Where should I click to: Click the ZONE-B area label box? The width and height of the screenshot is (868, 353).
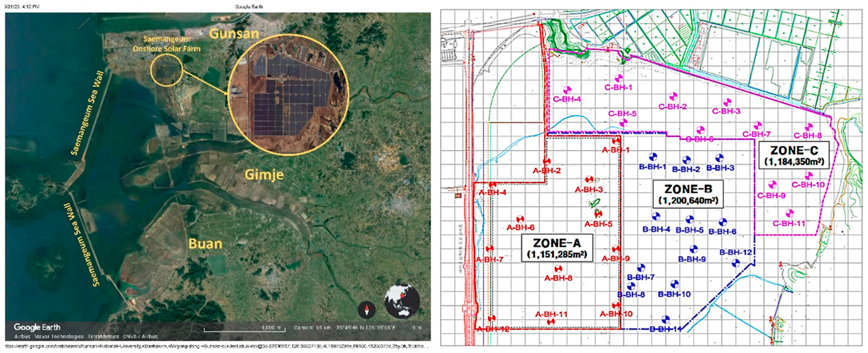pos(688,194)
